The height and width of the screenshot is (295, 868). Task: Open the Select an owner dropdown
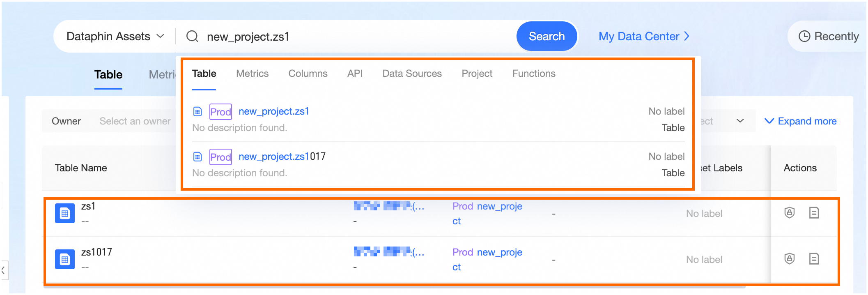[x=135, y=121]
